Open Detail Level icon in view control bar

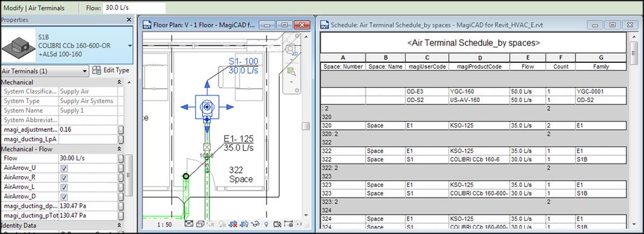click(189, 224)
